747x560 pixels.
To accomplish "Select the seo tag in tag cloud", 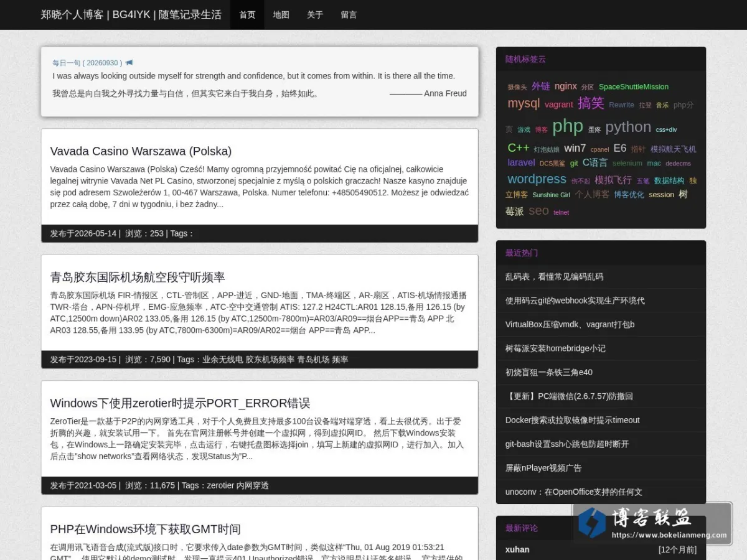I will pyautogui.click(x=538, y=211).
